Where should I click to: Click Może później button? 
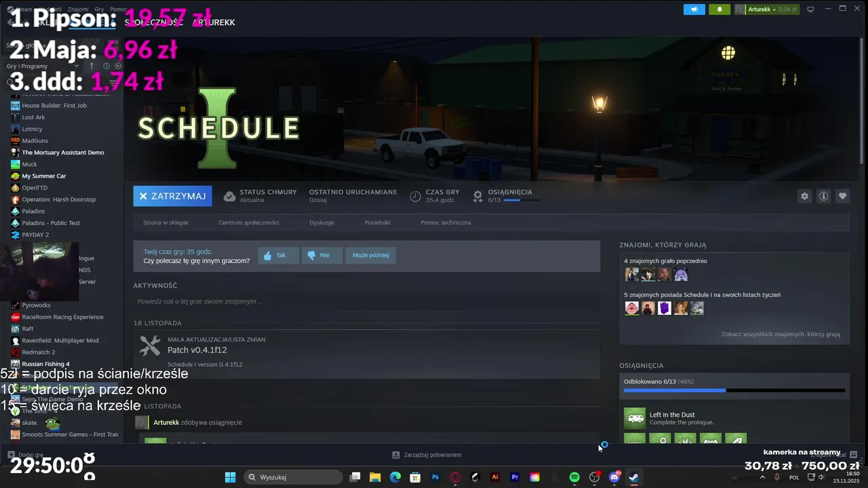click(371, 256)
